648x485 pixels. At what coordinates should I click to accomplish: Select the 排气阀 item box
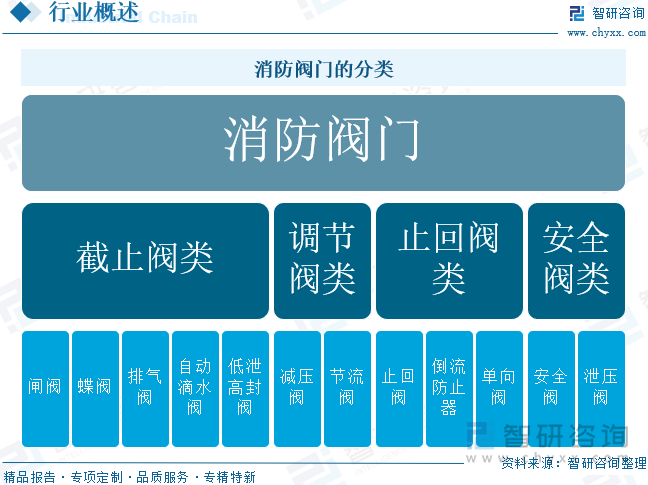(145, 389)
